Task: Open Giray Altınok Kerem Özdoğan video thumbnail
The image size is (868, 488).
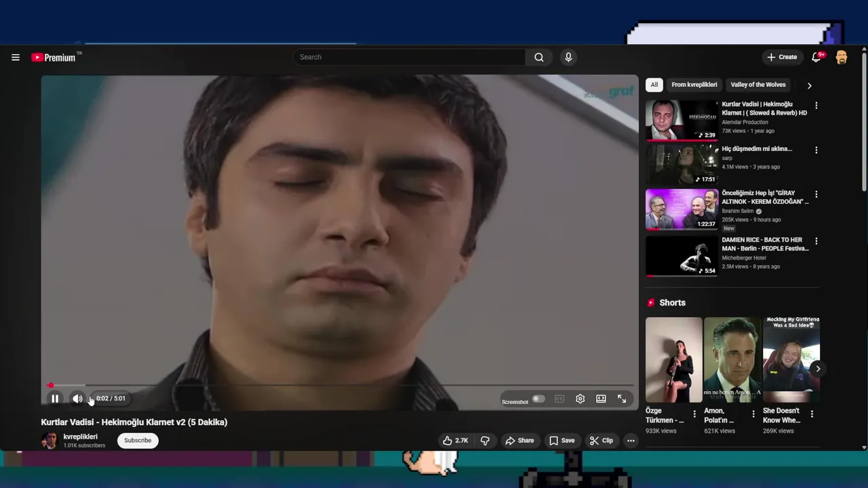Action: [x=682, y=209]
